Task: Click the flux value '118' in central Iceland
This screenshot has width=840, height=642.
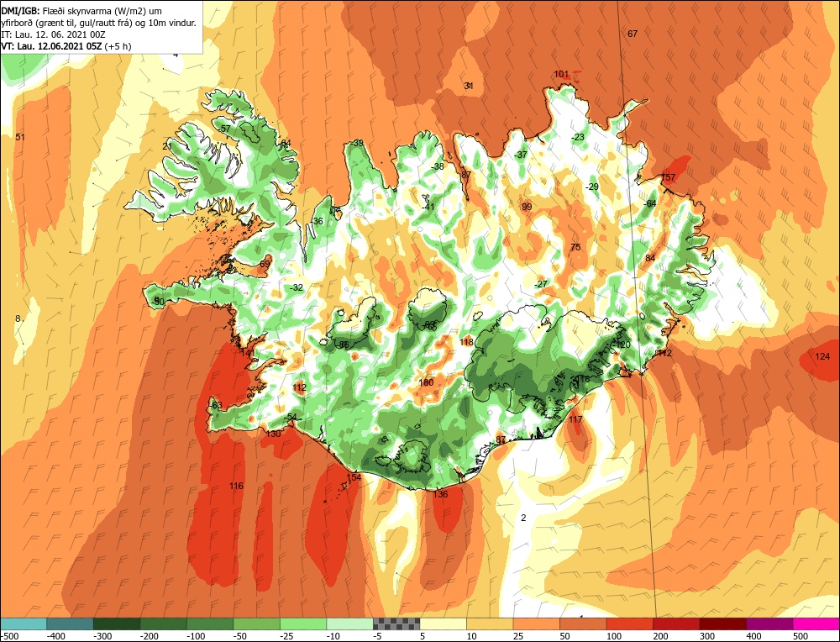Action: pyautogui.click(x=466, y=342)
